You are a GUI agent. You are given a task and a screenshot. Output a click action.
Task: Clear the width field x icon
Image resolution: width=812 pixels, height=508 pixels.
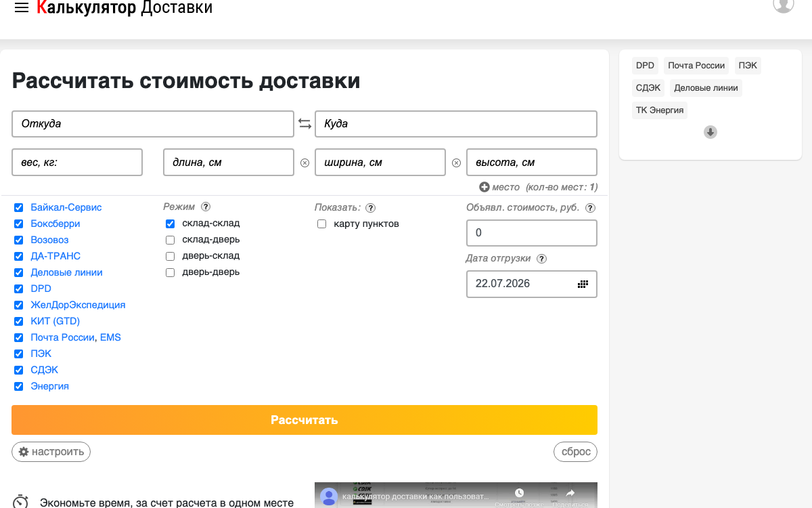[456, 163]
